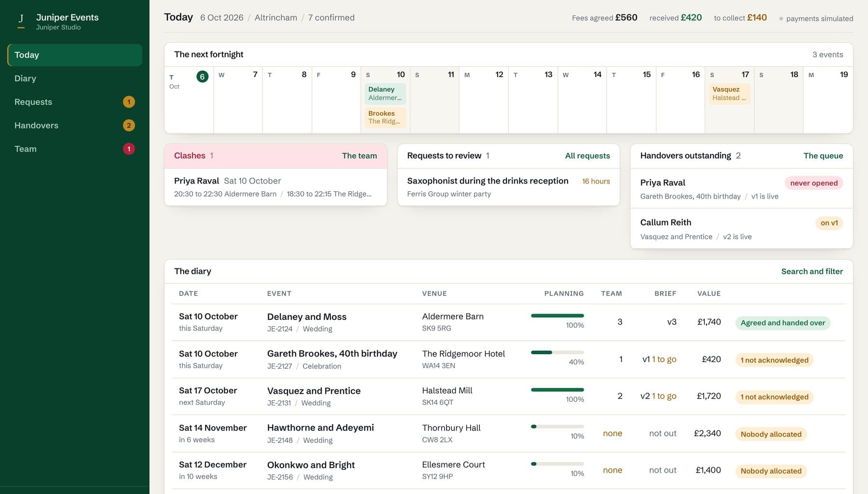Viewport: 868px width, 494px height.
Task: Click the '3 events' count in next fortnight
Action: (x=827, y=54)
